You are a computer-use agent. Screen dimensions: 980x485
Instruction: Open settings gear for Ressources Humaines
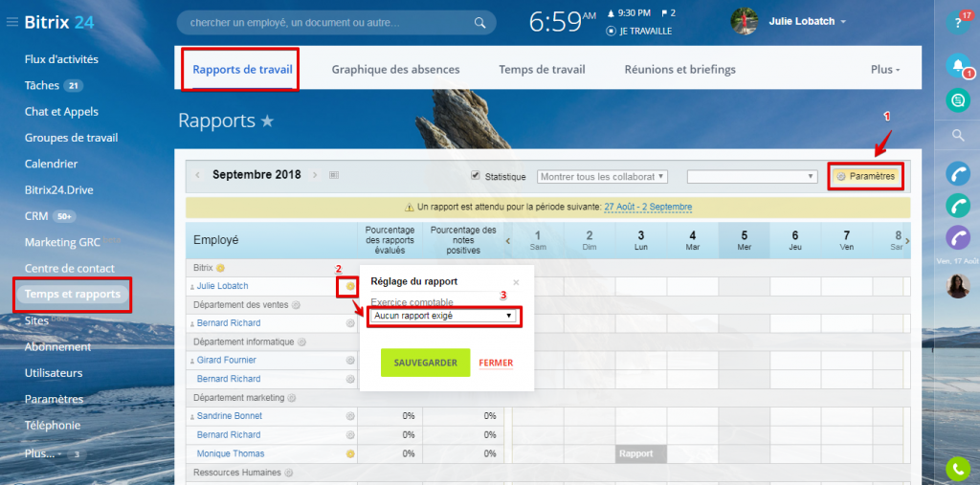288,473
